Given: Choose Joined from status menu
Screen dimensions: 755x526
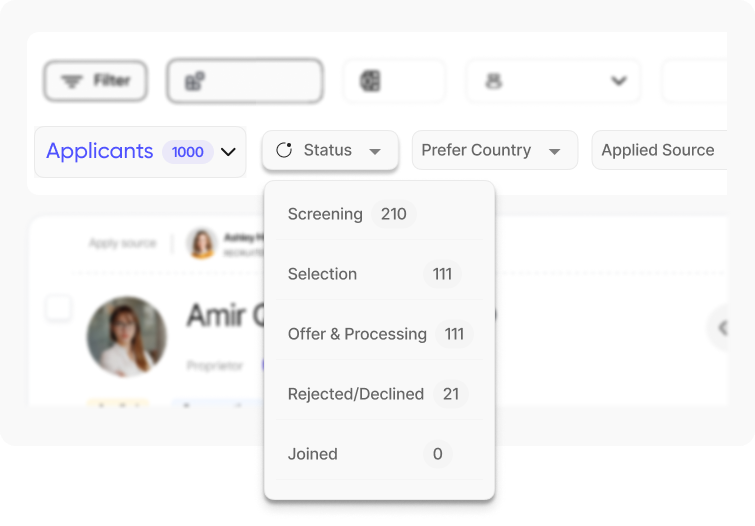Looking at the screenshot, I should pyautogui.click(x=379, y=454).
